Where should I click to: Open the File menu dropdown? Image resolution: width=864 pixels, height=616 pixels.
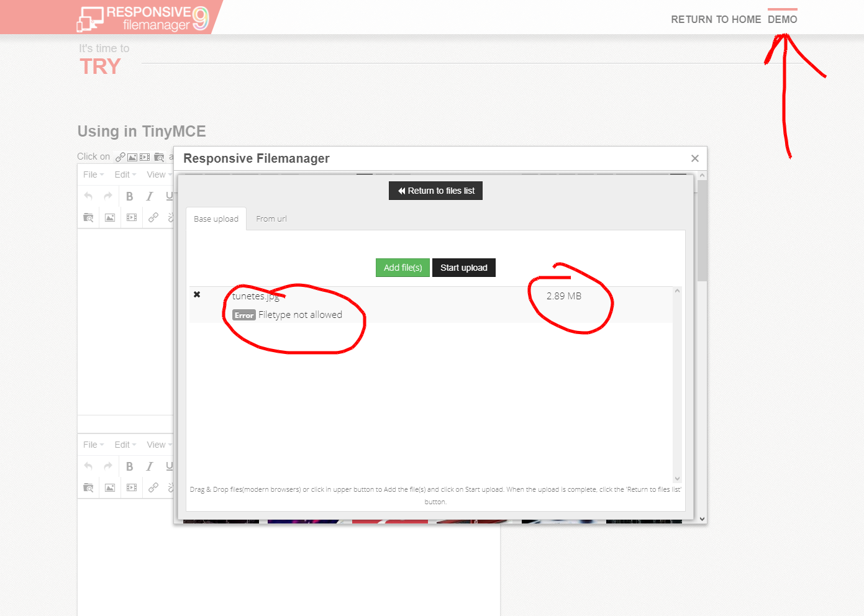click(93, 174)
